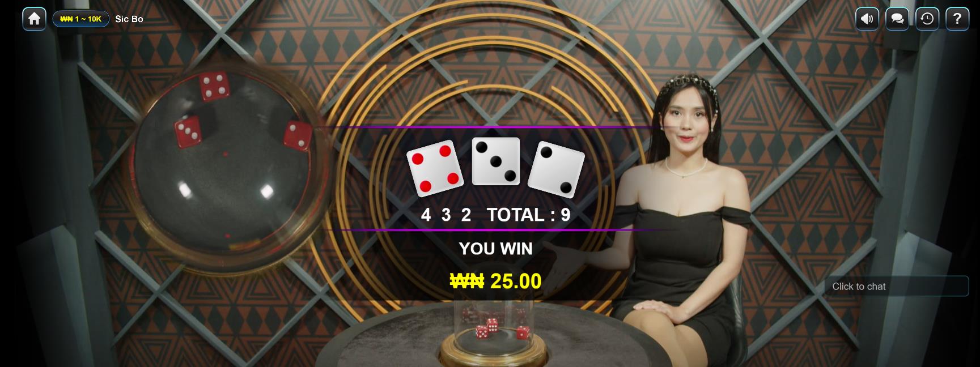Open the chat bubbles icon
Image resolution: width=980 pixels, height=367 pixels.
(x=897, y=19)
